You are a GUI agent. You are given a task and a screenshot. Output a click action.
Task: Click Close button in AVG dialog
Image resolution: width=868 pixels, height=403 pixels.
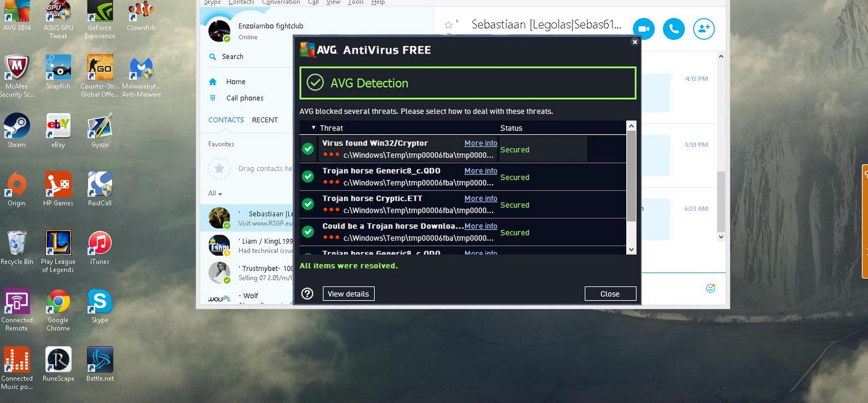(x=610, y=294)
